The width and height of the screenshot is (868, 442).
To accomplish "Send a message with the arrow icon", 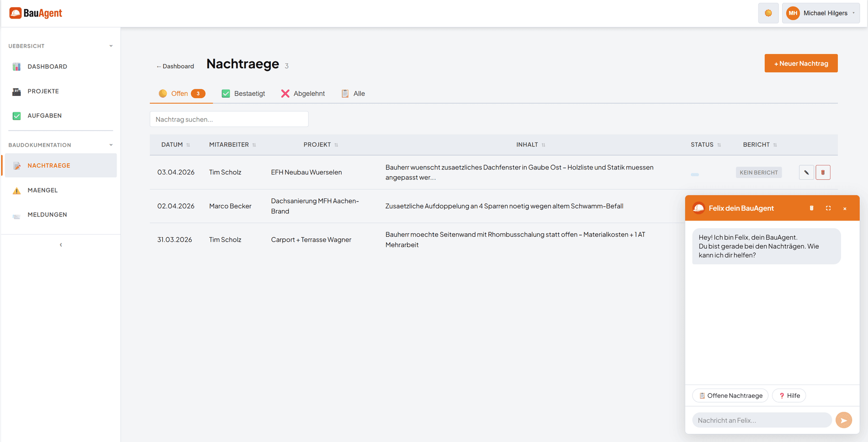I will pyautogui.click(x=844, y=420).
